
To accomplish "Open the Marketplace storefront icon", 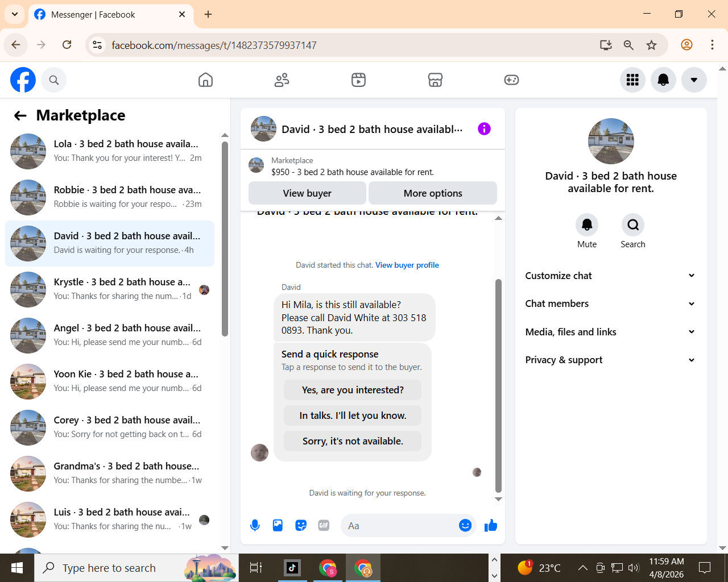I will pyautogui.click(x=435, y=80).
